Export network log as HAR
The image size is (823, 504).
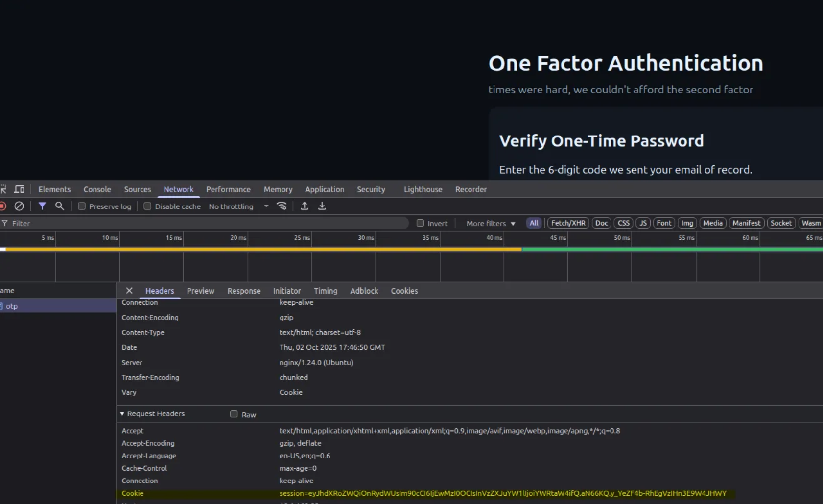tap(322, 206)
